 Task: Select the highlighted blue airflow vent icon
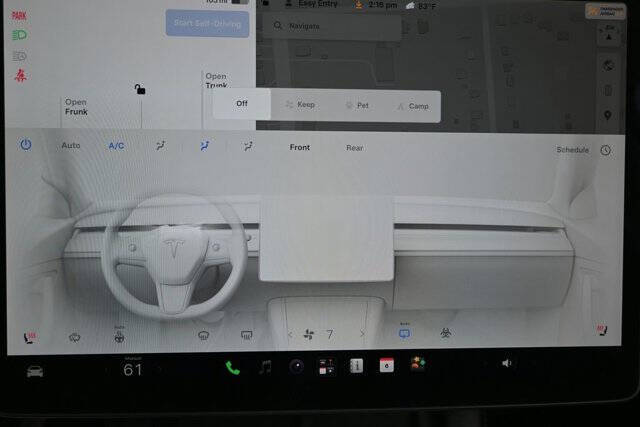click(x=204, y=146)
